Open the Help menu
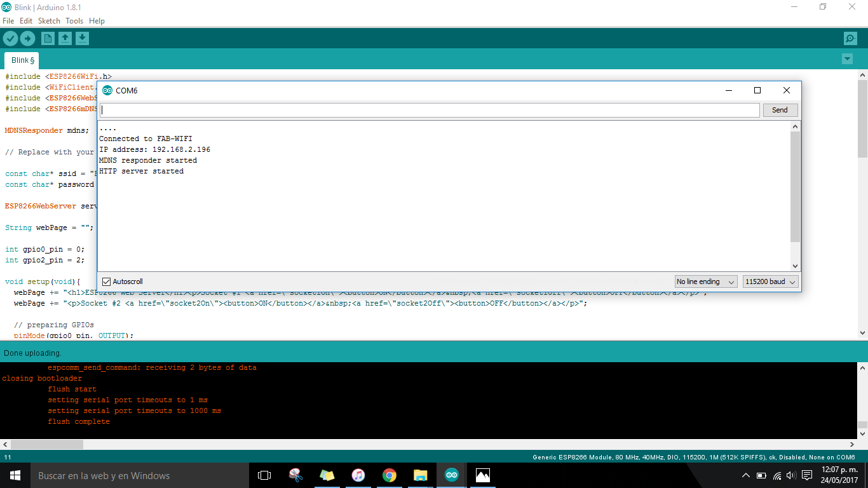868x488 pixels. pos(97,21)
